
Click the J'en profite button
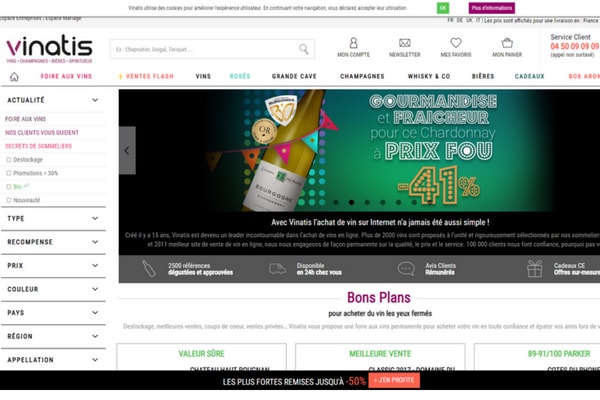coord(394,380)
